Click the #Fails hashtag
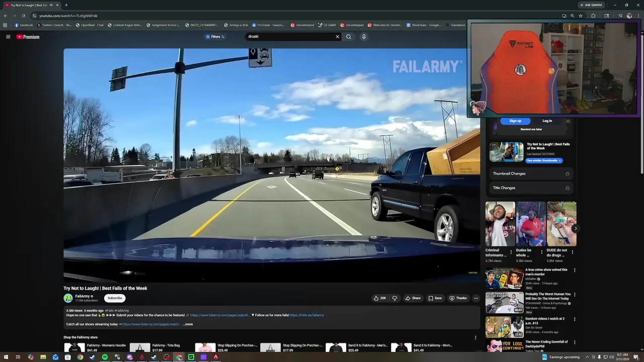This screenshot has width=644, height=362. (109, 311)
